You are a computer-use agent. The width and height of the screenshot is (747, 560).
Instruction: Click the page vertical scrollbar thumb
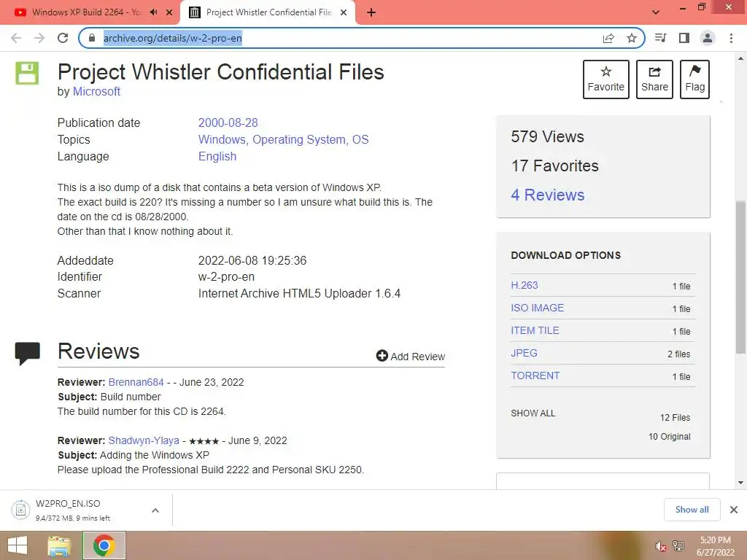click(740, 277)
